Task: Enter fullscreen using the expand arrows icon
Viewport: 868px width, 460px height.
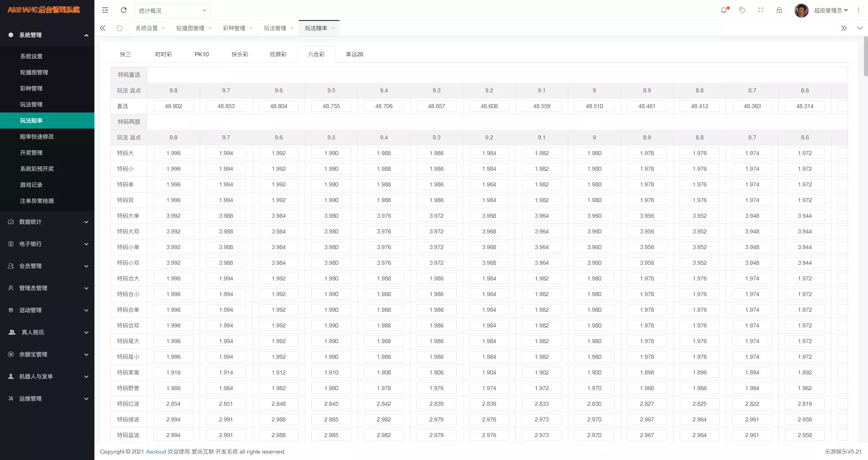Action: [761, 10]
